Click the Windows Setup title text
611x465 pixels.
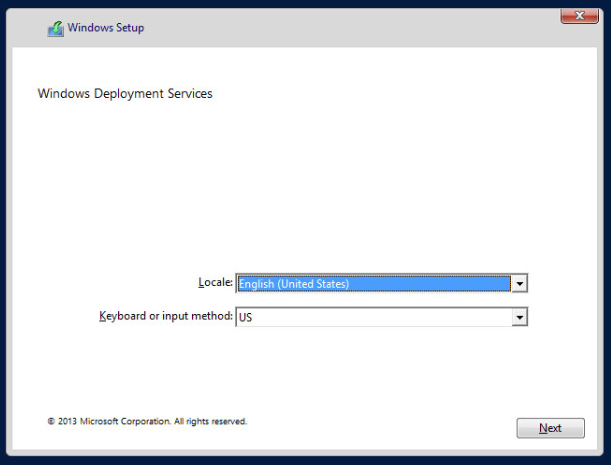click(x=106, y=28)
